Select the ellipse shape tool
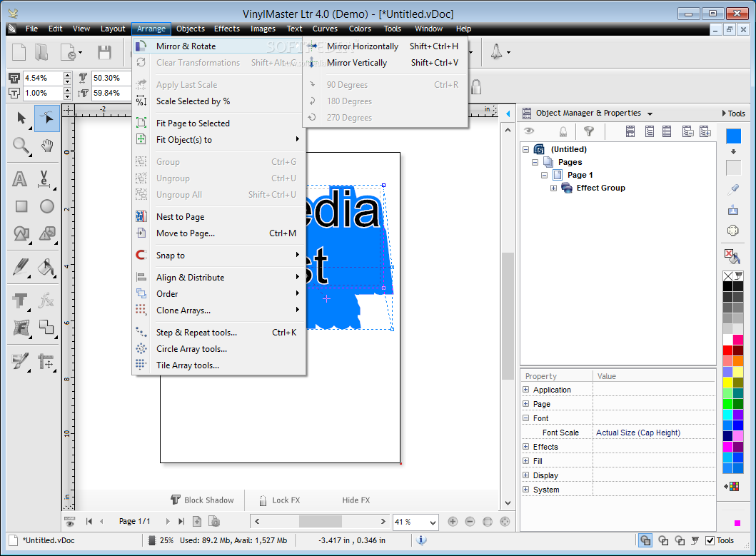The height and width of the screenshot is (556, 756). pos(47,206)
